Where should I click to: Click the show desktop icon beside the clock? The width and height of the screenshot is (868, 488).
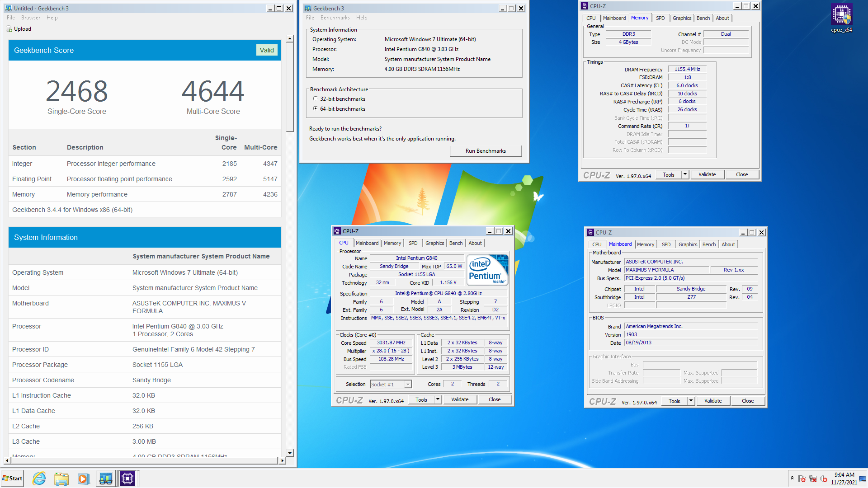point(863,479)
